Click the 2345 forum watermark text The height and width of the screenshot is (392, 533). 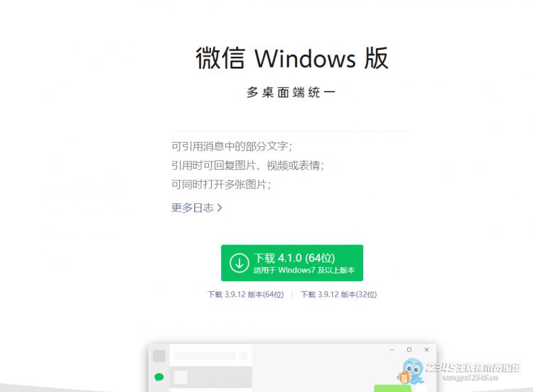click(x=473, y=371)
